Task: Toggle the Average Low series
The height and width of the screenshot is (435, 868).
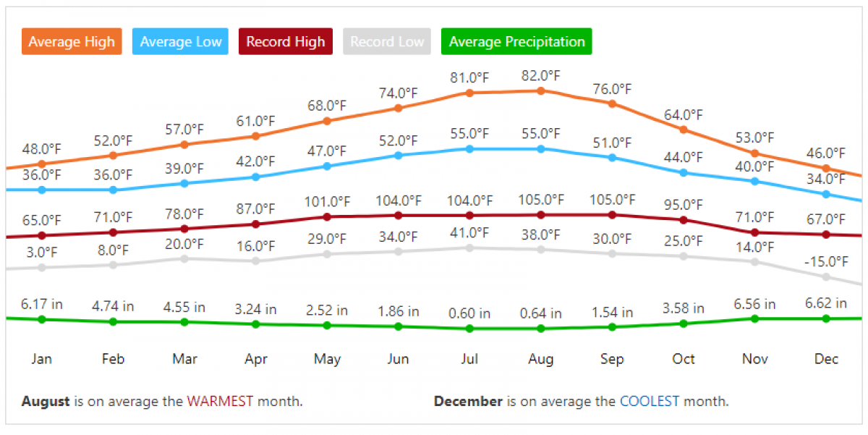Action: [x=180, y=41]
